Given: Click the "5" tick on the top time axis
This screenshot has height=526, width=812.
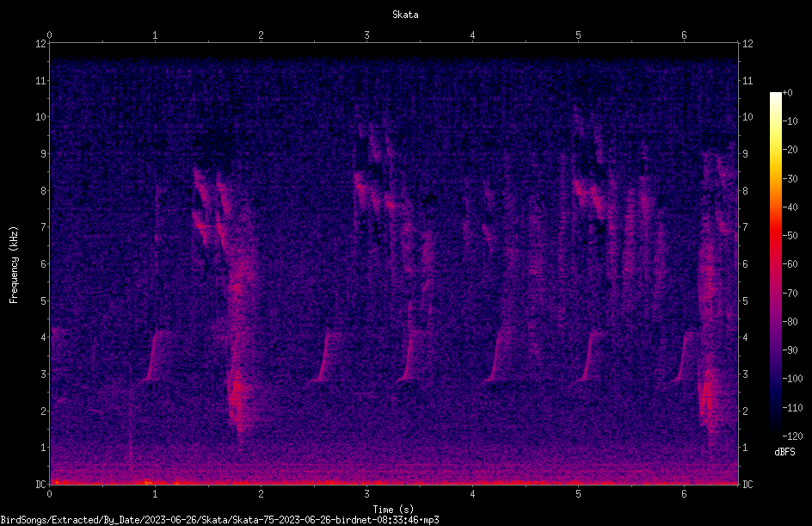Looking at the screenshot, I should click(578, 35).
